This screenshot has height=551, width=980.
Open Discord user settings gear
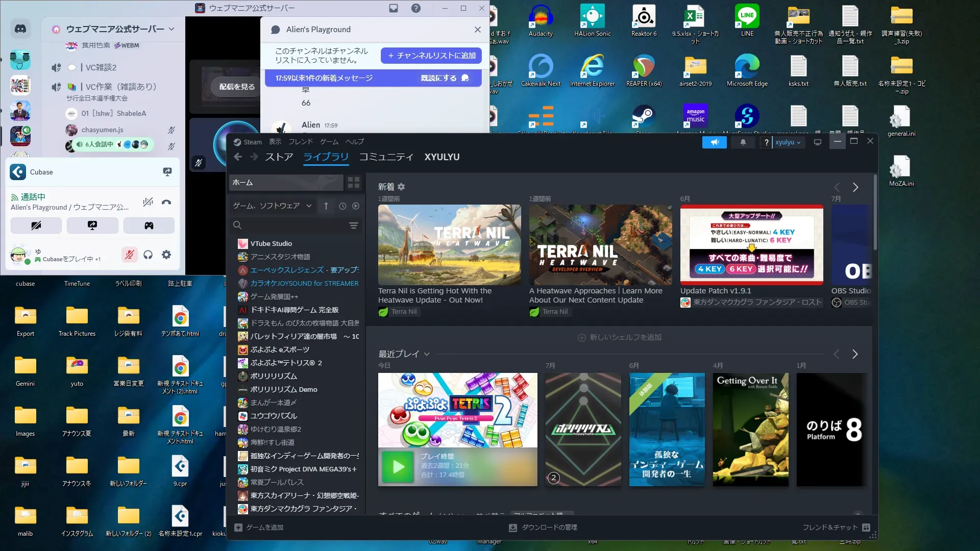(166, 255)
